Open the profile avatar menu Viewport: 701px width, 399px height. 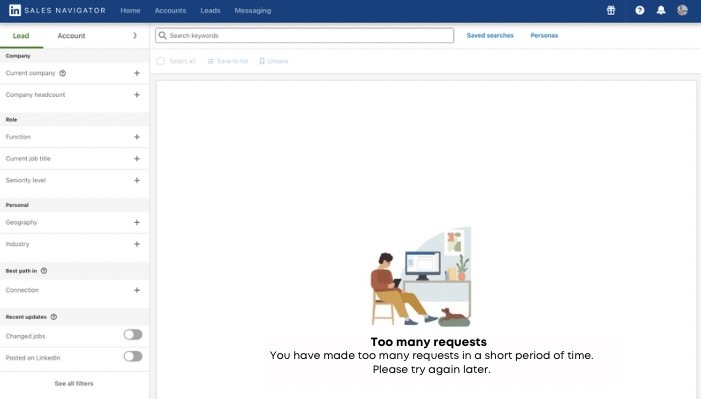pyautogui.click(x=682, y=10)
